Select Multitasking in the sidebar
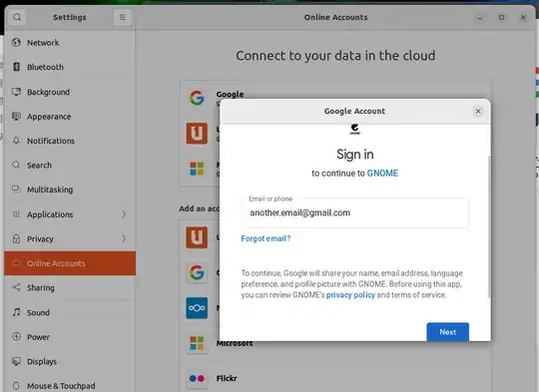This screenshot has height=392, width=539. (x=70, y=190)
